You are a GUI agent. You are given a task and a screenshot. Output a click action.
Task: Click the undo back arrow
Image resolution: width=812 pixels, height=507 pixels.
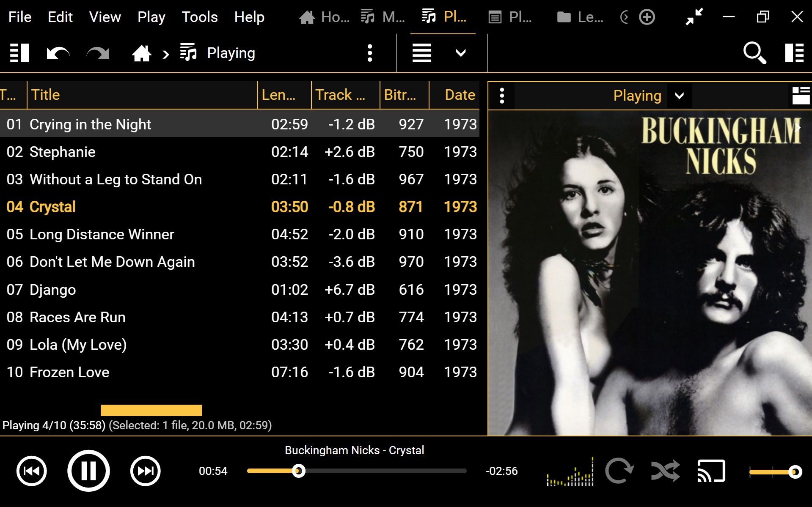58,53
